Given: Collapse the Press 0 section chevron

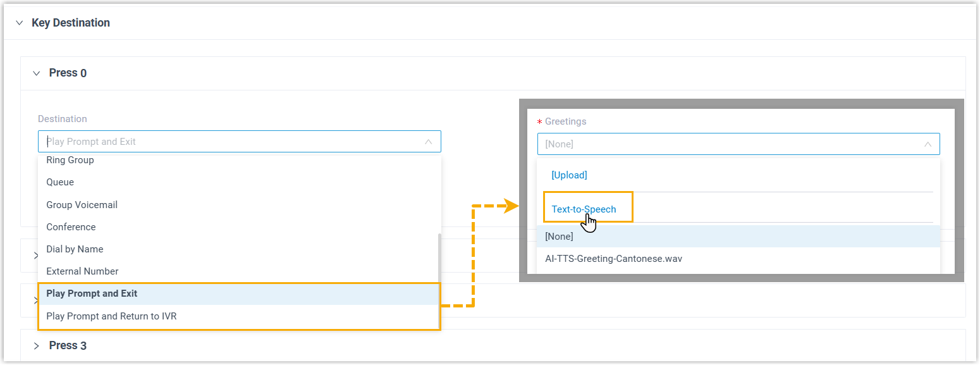Looking at the screenshot, I should [37, 73].
